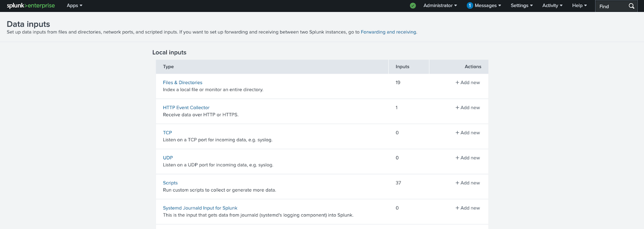Click 'Listen on a TCP port' description
This screenshot has height=229, width=644.
pos(217,140)
